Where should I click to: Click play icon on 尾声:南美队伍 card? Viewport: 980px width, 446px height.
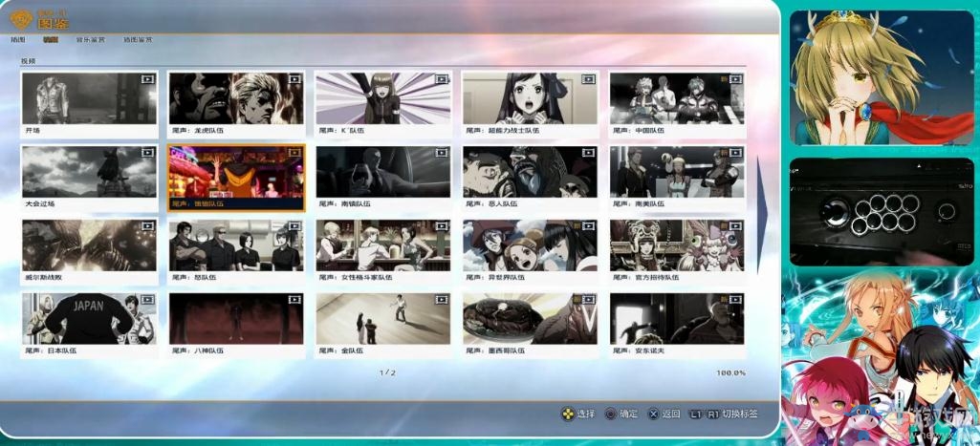(735, 153)
